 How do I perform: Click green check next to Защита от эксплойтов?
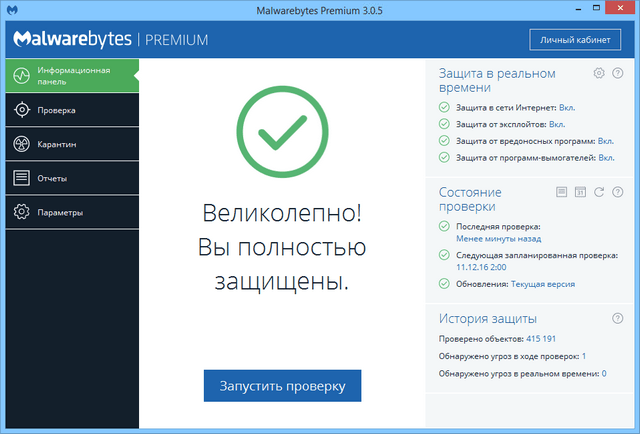444,124
